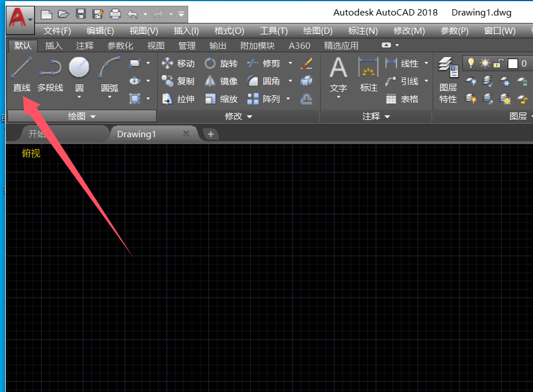
Task: Click the layer color white swatch
Action: 512,64
